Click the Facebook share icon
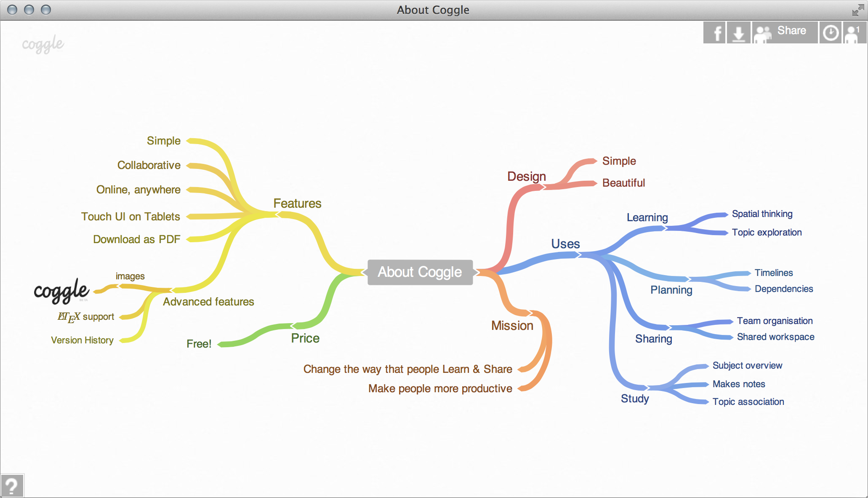The image size is (868, 498). 716,31
